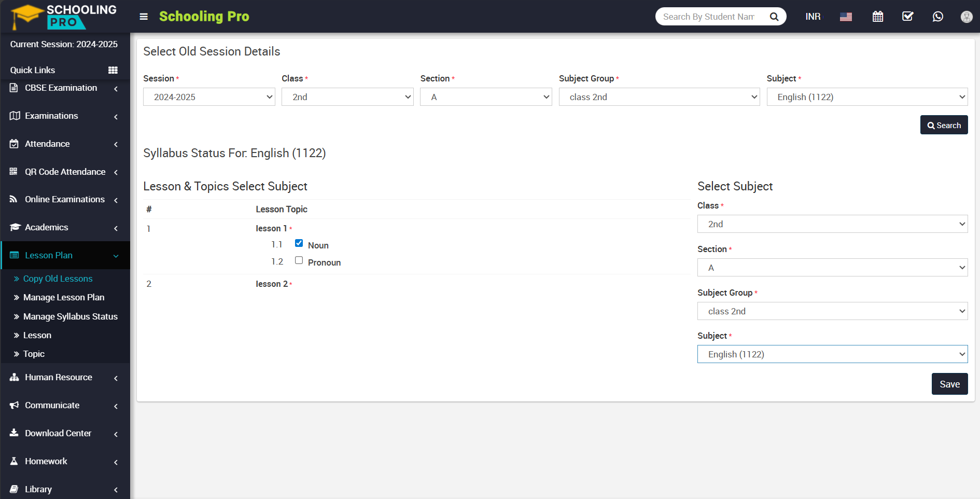Open the old session Class dropdown

(x=347, y=97)
